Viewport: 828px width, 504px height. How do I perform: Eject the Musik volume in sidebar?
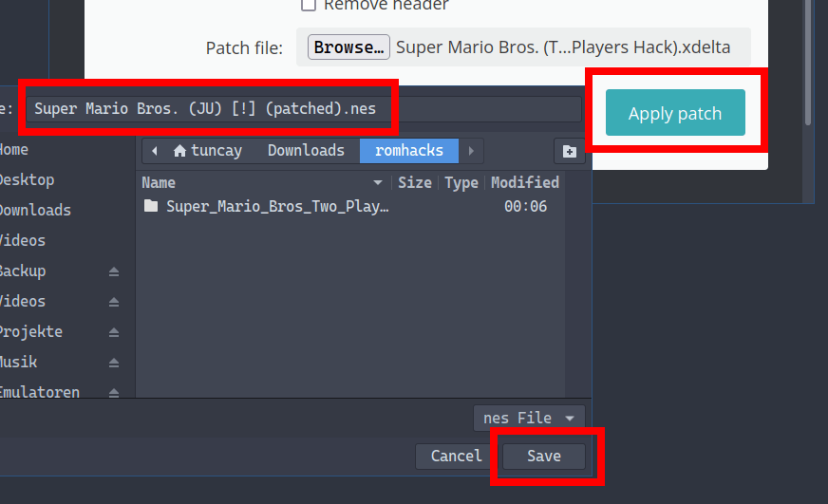click(x=114, y=363)
